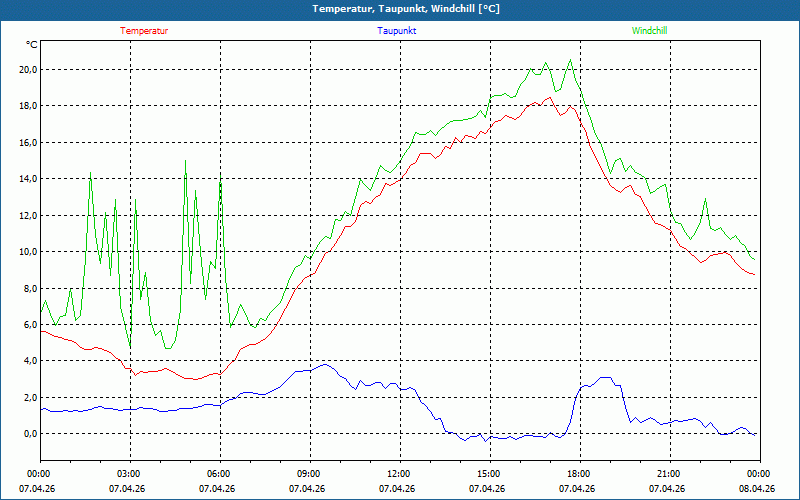Screen dimensions: 800x500
Task: Click the 2,0 y-axis value
Action: click(30, 397)
